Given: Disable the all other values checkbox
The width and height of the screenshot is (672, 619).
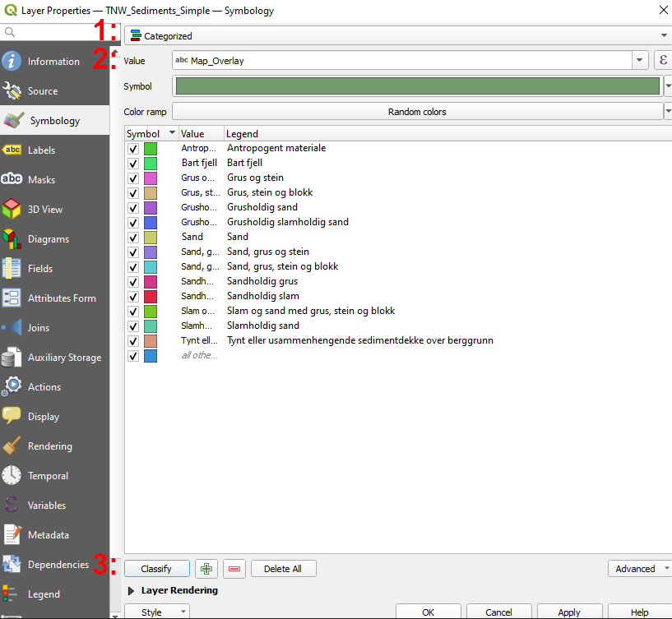Looking at the screenshot, I should 133,356.
